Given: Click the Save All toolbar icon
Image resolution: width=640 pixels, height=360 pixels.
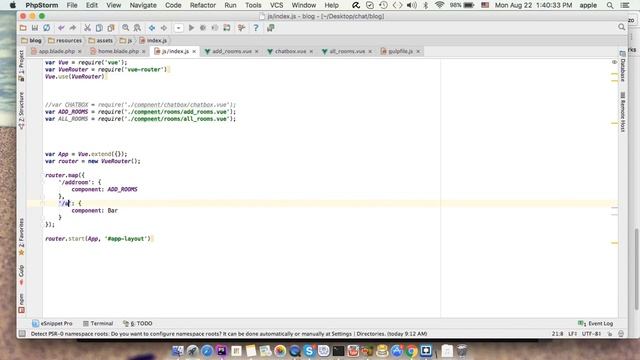Looking at the screenshot, I should (x=35, y=28).
